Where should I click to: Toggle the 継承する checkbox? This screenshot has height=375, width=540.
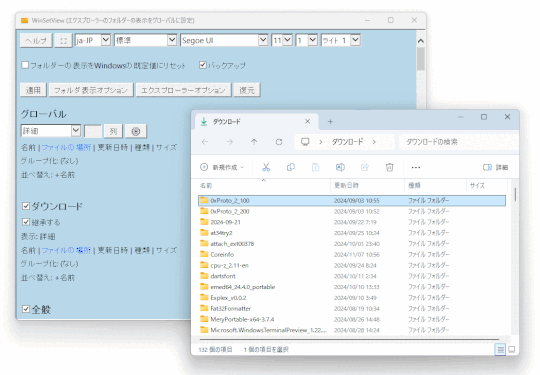coord(26,222)
